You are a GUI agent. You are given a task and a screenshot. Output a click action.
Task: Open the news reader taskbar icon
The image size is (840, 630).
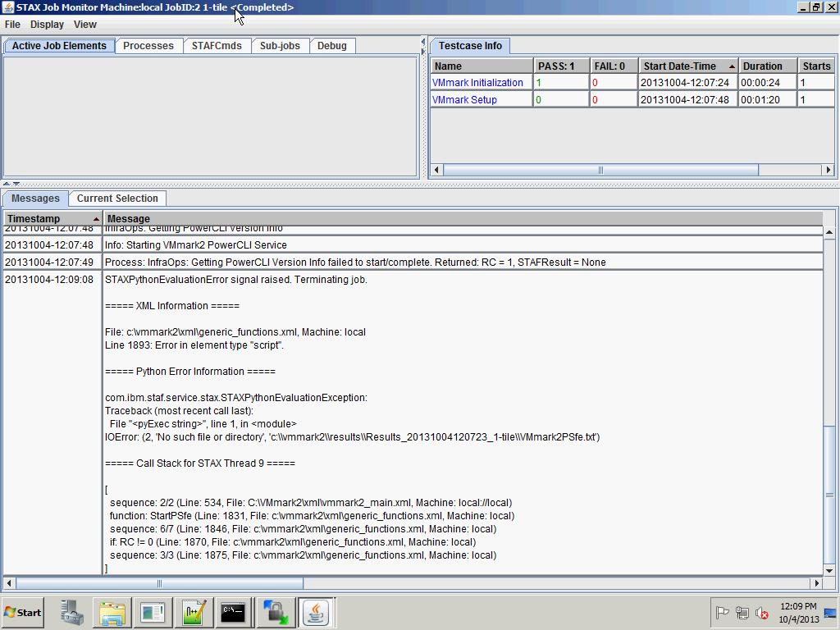click(152, 612)
